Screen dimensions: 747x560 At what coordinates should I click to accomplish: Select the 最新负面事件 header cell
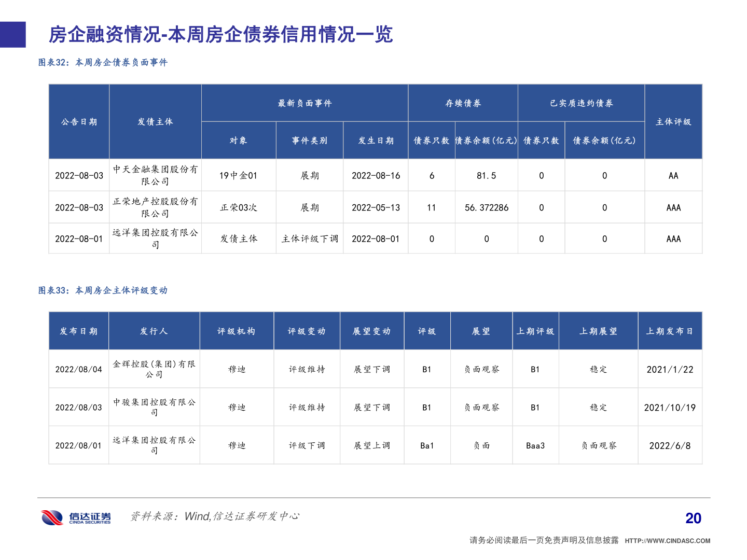(x=305, y=103)
